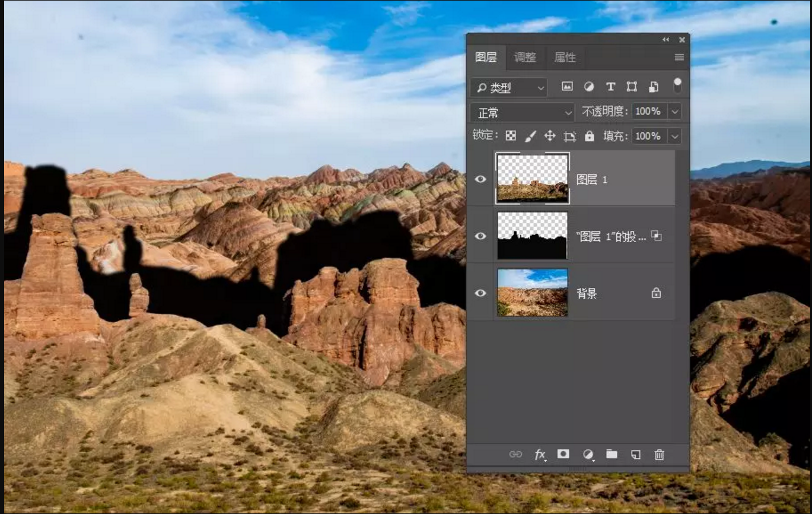The image size is (812, 514).
Task: Open the 正常 blend mode dropdown
Action: click(x=523, y=112)
